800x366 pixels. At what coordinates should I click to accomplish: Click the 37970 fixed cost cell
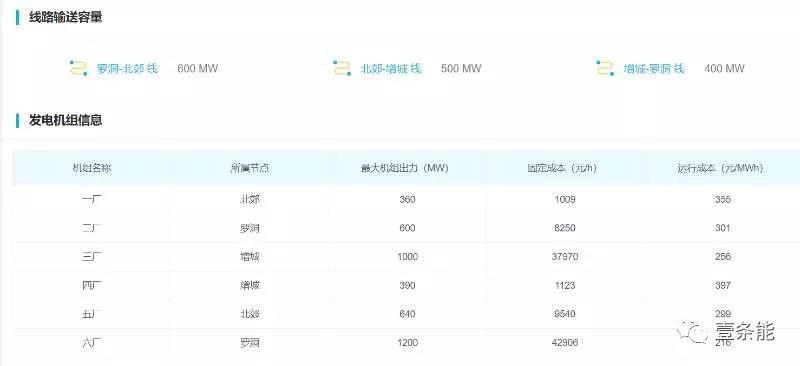pos(565,256)
